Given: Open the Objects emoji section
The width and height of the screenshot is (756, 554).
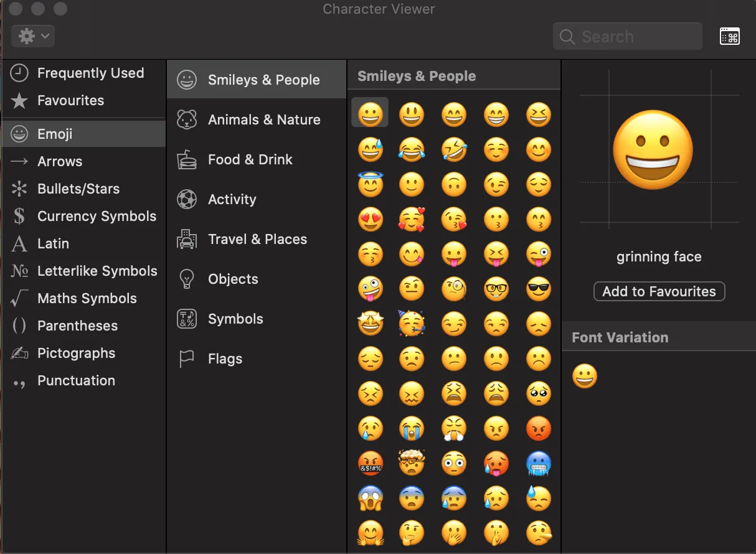Looking at the screenshot, I should [x=257, y=279].
